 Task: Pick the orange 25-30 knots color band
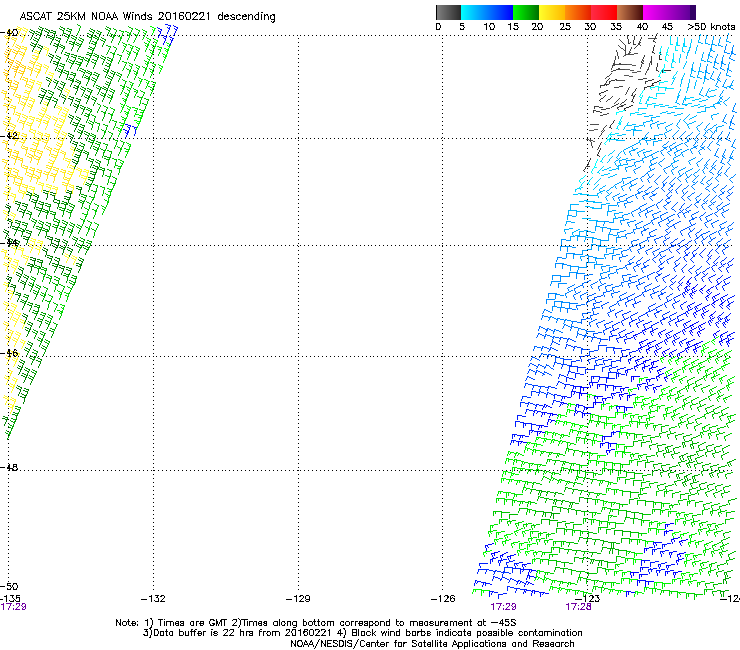point(578,12)
